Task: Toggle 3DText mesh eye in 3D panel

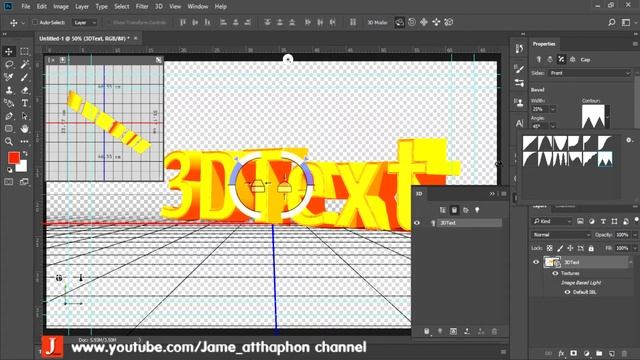Action: 417,223
